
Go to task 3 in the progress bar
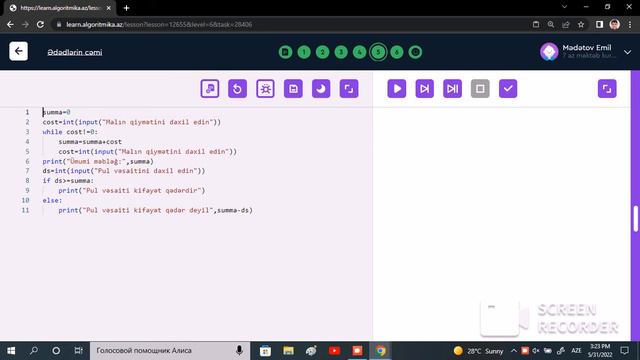click(341, 52)
